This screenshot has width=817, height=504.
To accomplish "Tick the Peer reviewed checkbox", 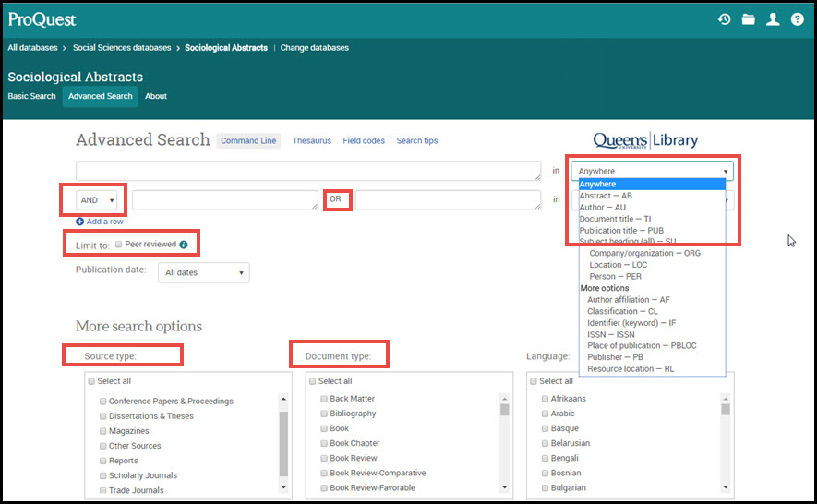I will point(119,244).
